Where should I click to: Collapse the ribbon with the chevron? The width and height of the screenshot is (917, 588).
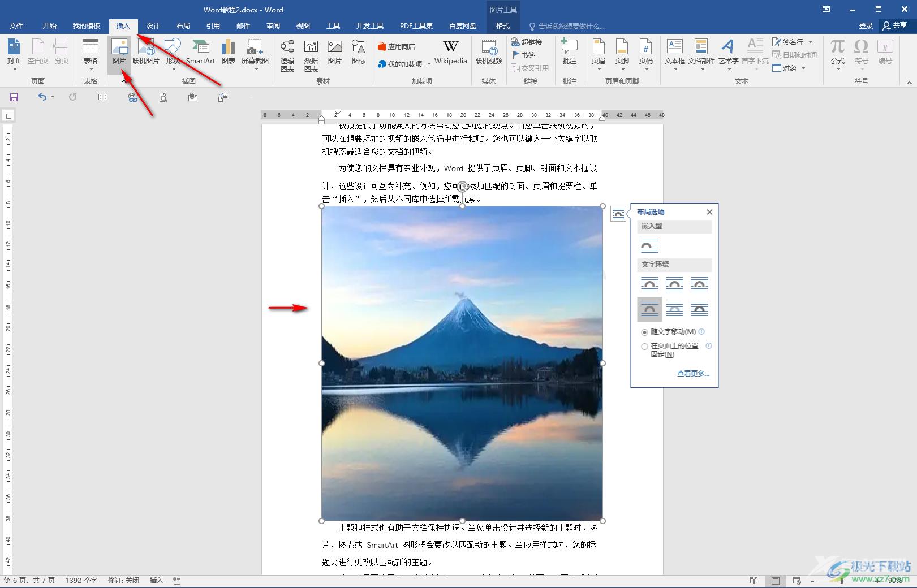(x=909, y=83)
